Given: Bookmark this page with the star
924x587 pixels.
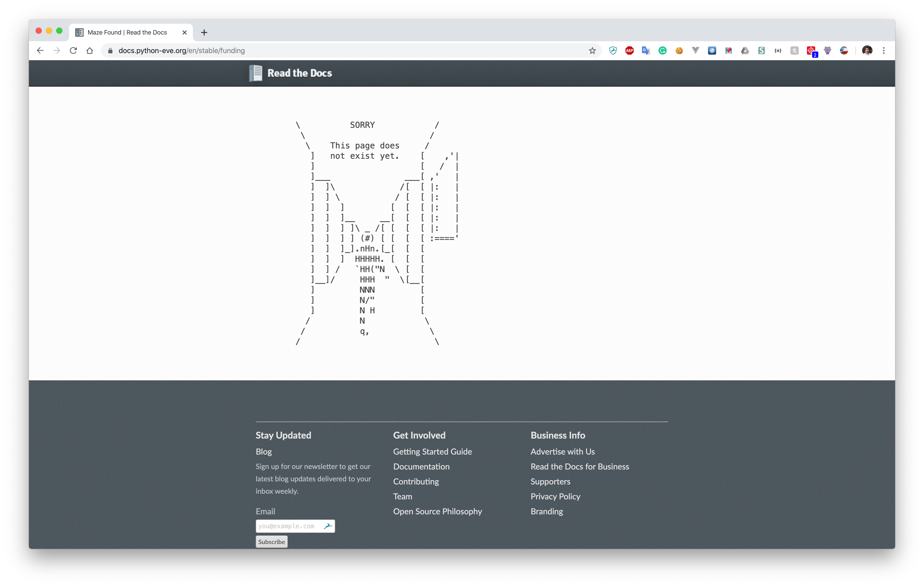Looking at the screenshot, I should (592, 50).
